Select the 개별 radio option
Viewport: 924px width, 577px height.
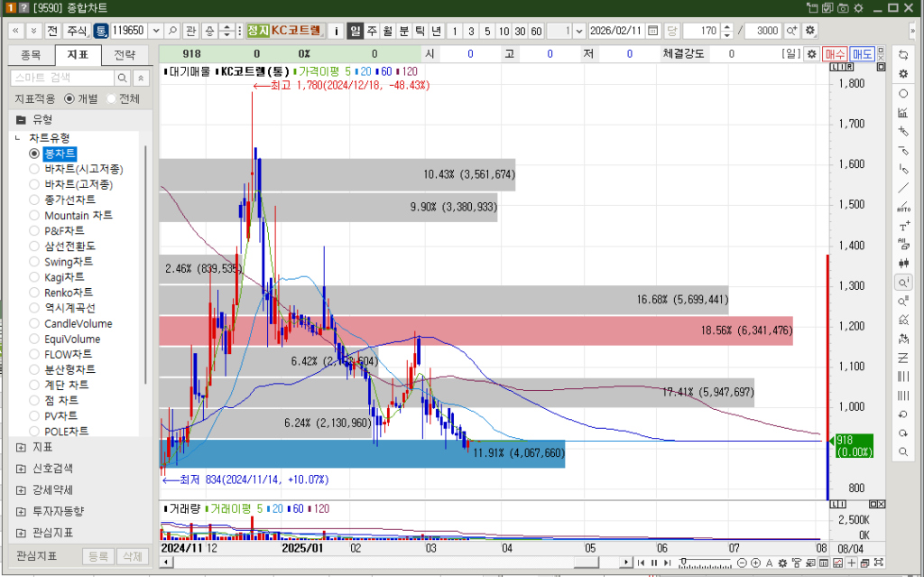(69, 98)
